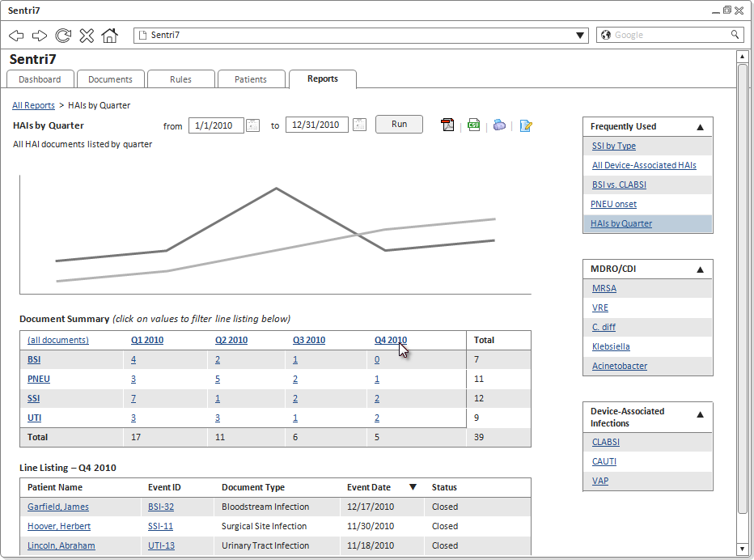Open All Device-Associated HAIs report
The height and width of the screenshot is (560, 754).
click(x=644, y=165)
